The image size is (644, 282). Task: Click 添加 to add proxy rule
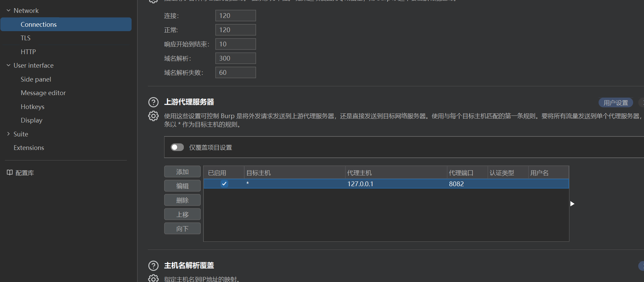point(182,172)
